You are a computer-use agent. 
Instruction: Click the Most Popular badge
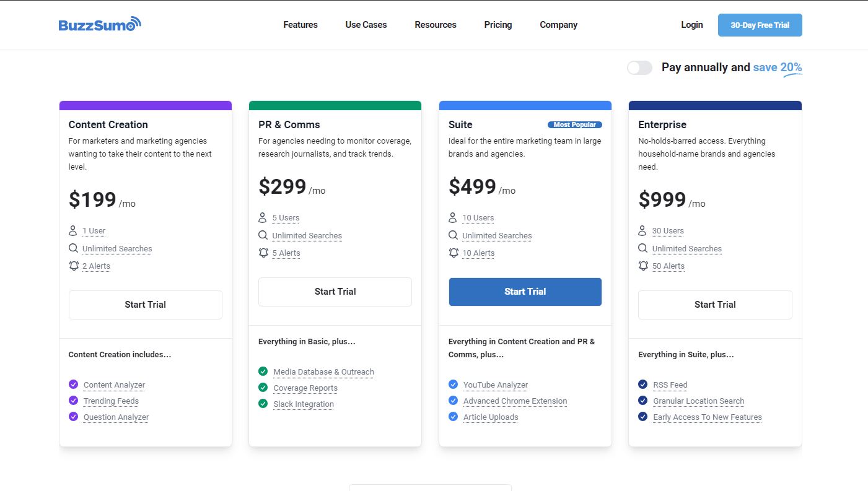574,124
